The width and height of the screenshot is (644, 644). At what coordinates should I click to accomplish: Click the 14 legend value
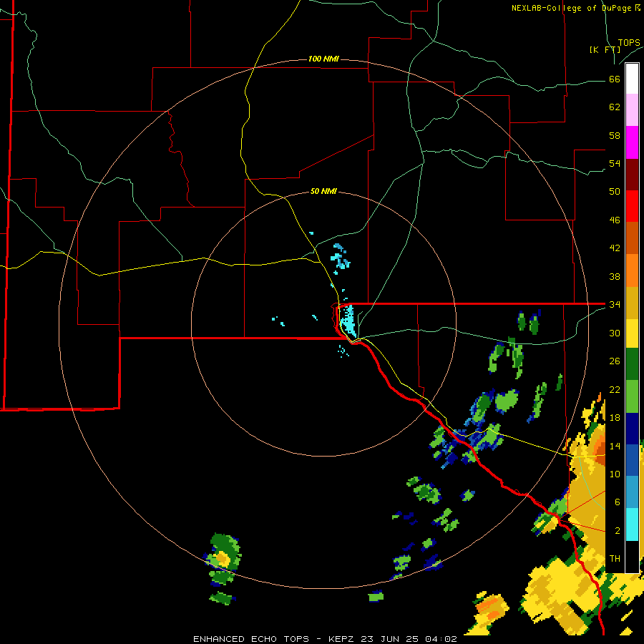point(615,446)
